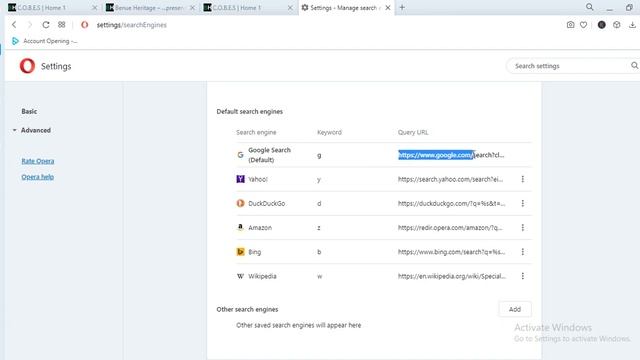
Task: Open the search tabs magnifier icon
Action: [589, 7]
